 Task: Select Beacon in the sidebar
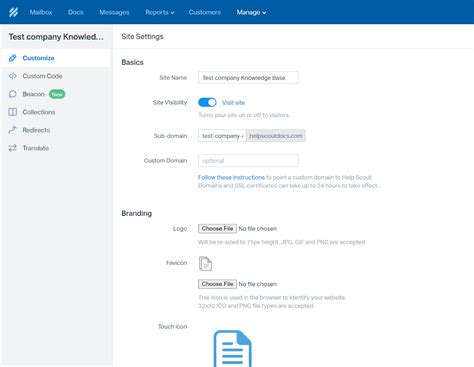[55, 94]
